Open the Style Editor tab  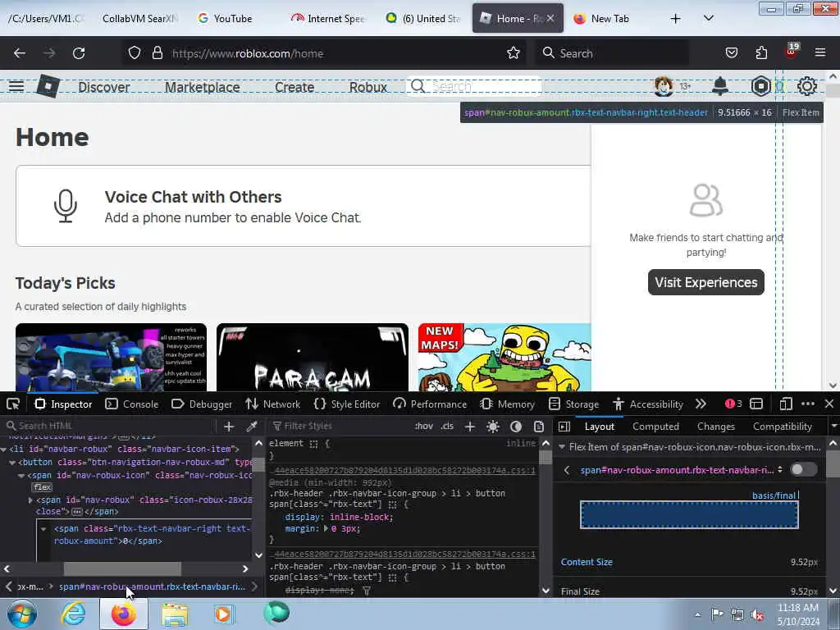pyautogui.click(x=347, y=404)
